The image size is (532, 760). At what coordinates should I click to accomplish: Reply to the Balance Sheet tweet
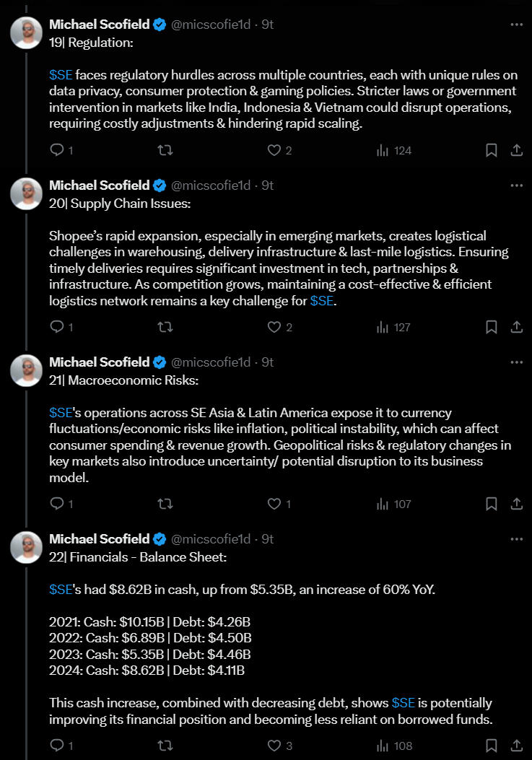(x=58, y=745)
